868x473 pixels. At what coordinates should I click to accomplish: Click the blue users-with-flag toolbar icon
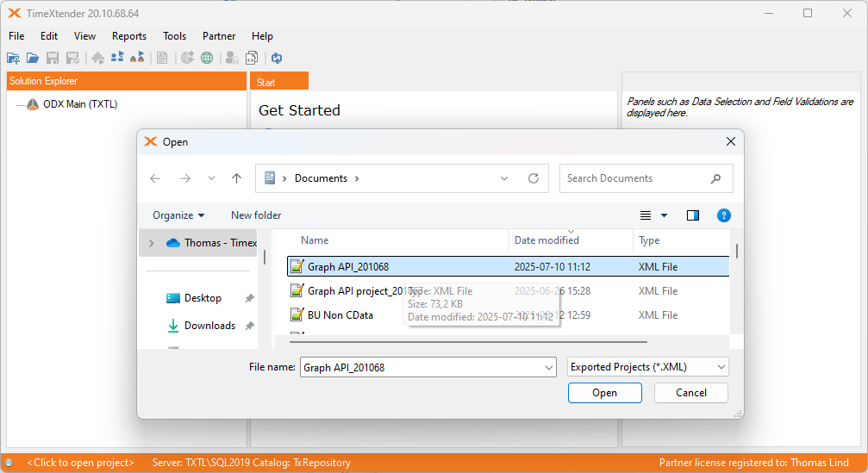pyautogui.click(x=117, y=57)
